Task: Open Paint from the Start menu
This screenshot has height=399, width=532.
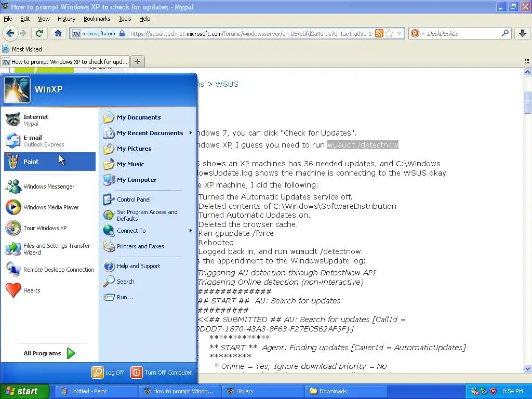Action: click(50, 161)
